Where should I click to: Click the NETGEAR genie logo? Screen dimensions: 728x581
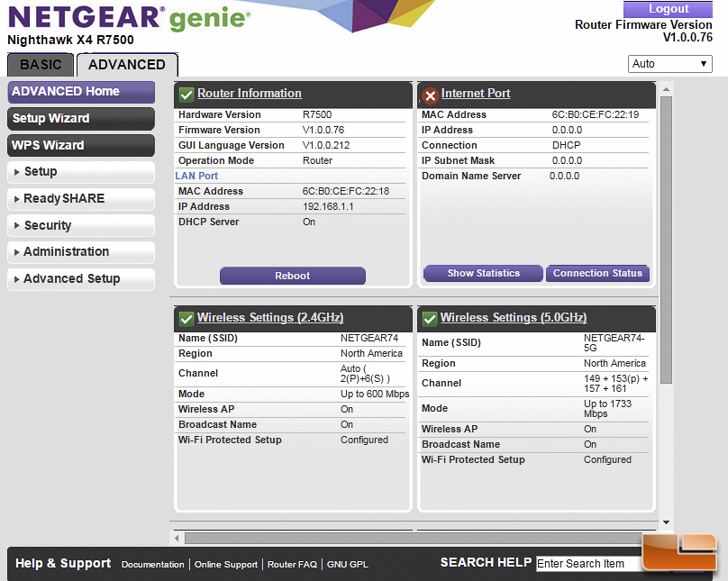pyautogui.click(x=129, y=18)
